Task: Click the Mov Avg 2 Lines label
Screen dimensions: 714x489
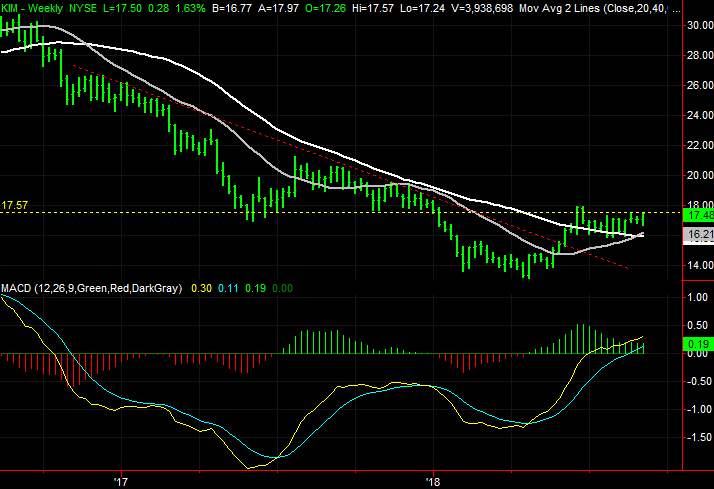Action: (x=566, y=7)
